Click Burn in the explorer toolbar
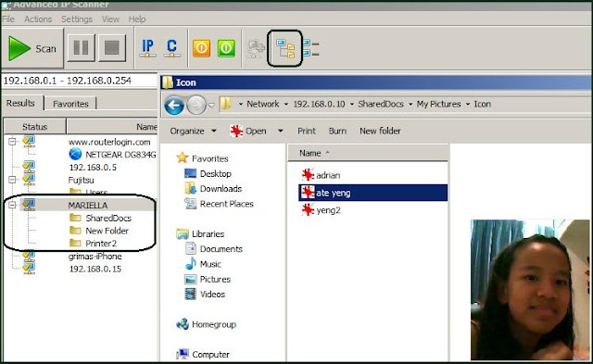 (337, 131)
